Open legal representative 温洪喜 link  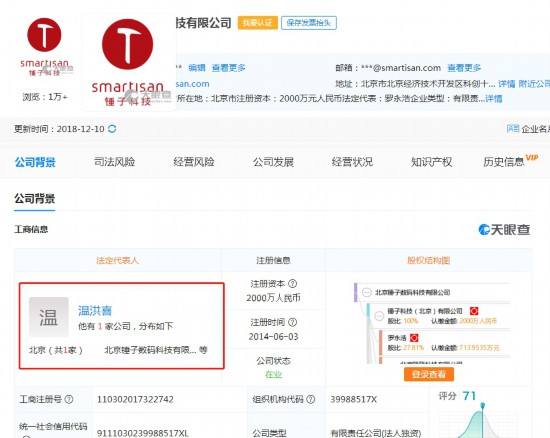(x=95, y=310)
